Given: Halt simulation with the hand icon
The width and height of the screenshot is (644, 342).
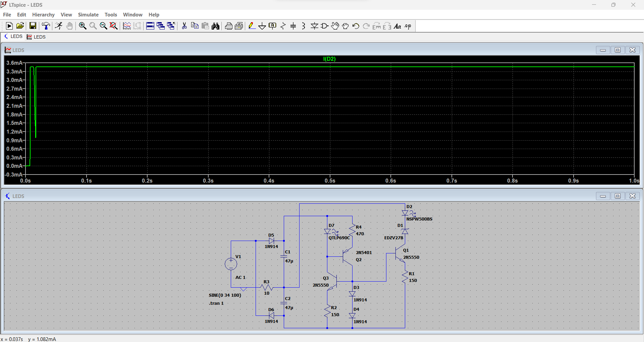Looking at the screenshot, I should pos(69,26).
